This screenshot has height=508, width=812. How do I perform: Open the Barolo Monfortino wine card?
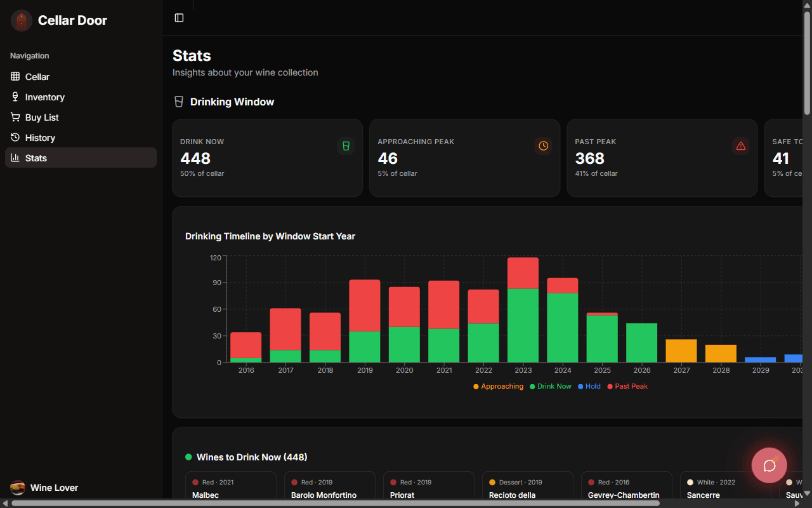click(330, 486)
